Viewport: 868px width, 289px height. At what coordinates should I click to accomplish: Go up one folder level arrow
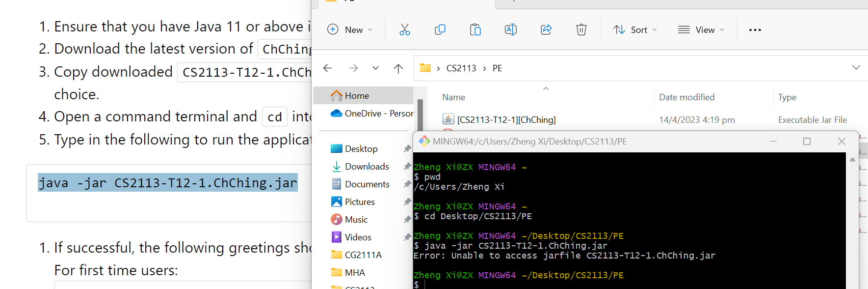pos(398,68)
